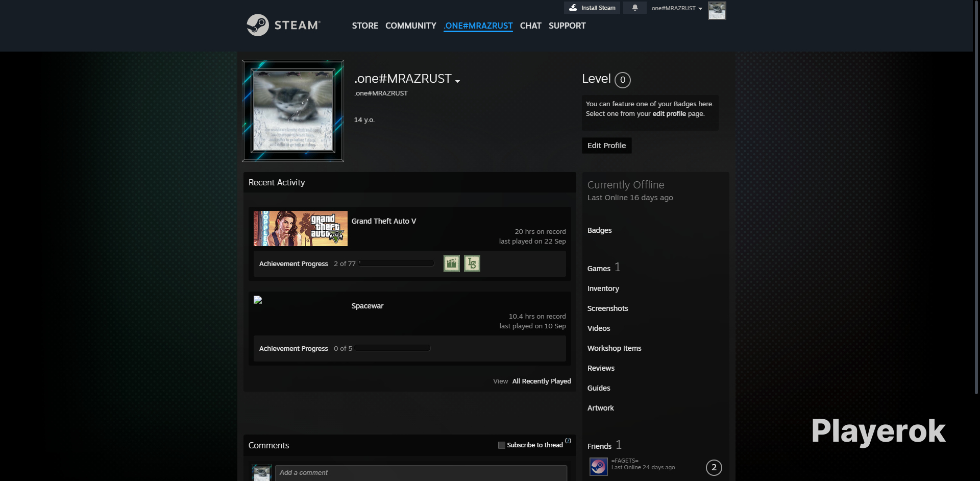Image resolution: width=980 pixels, height=481 pixels.
Task: Click the Install Steam button
Action: pos(592,8)
